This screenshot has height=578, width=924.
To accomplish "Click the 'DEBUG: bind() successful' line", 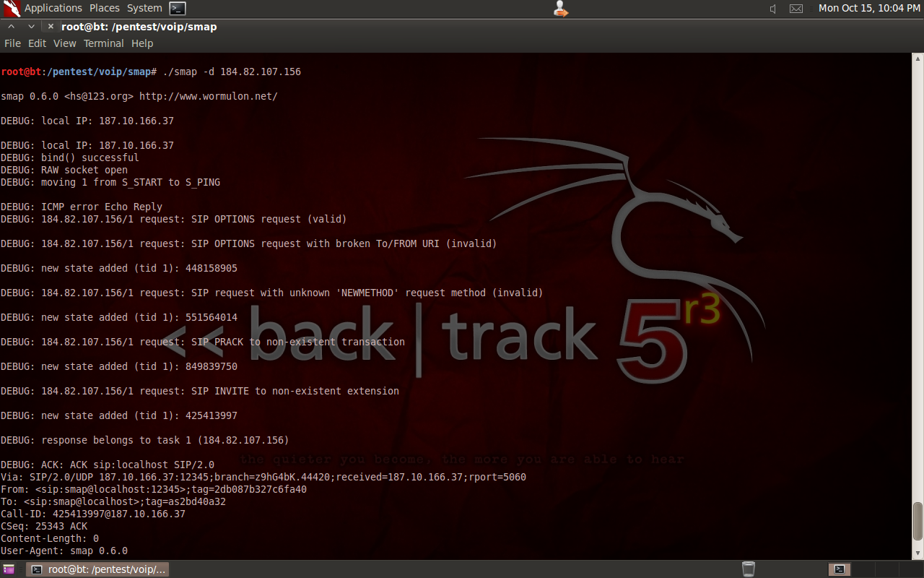I will [70, 158].
